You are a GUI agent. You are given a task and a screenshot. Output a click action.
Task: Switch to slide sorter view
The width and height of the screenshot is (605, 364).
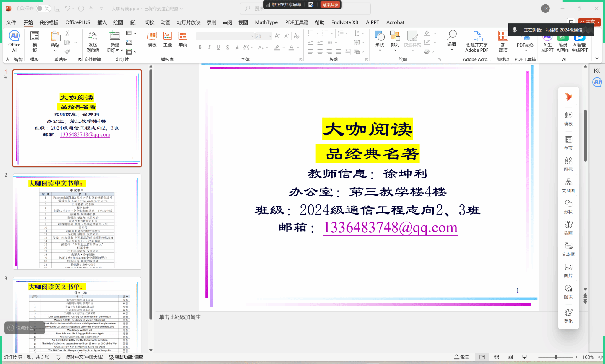[496, 357]
